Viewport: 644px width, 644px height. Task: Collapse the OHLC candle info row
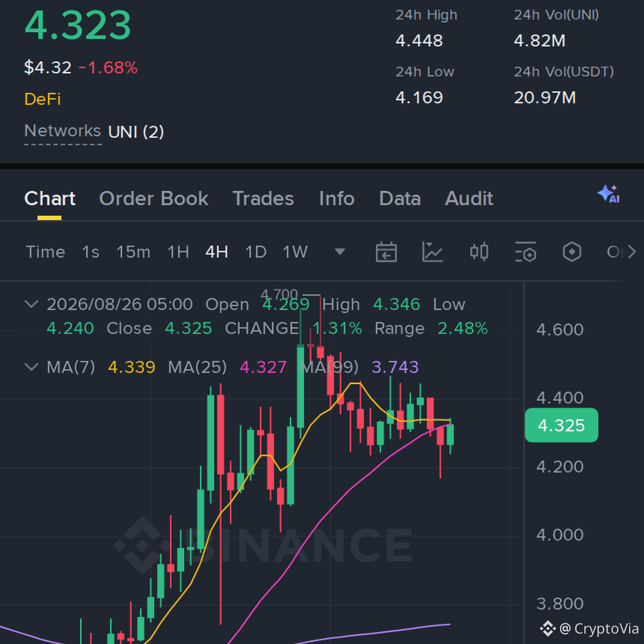[x=32, y=304]
